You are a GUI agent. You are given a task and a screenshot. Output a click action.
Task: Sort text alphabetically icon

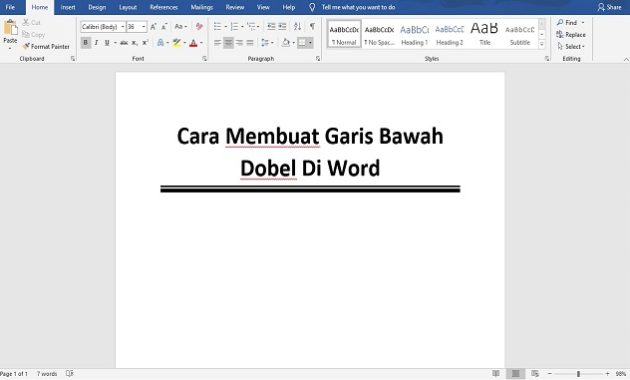coord(297,27)
